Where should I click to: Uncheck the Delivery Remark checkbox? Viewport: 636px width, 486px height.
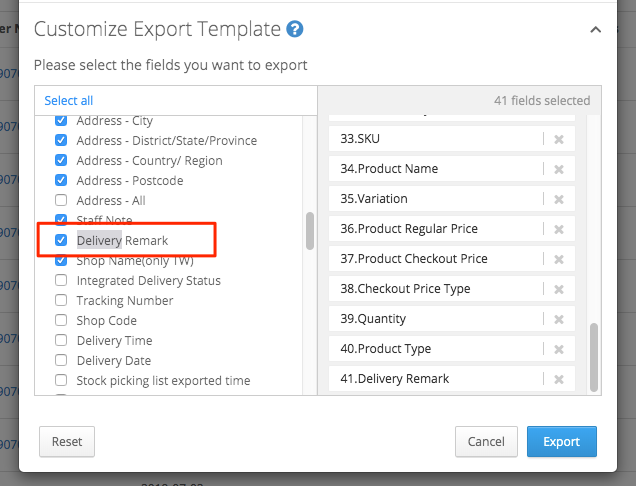[x=61, y=240]
